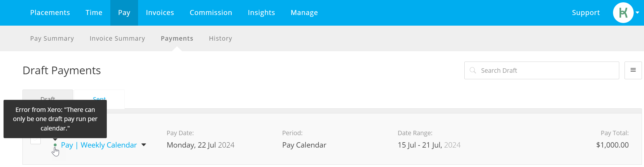Switch to the Pay Summary tab

click(52, 39)
